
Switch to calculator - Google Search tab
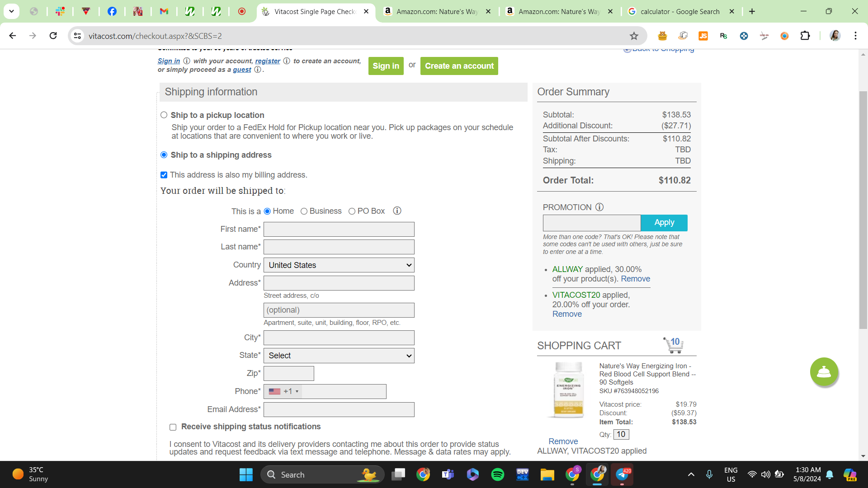681,11
